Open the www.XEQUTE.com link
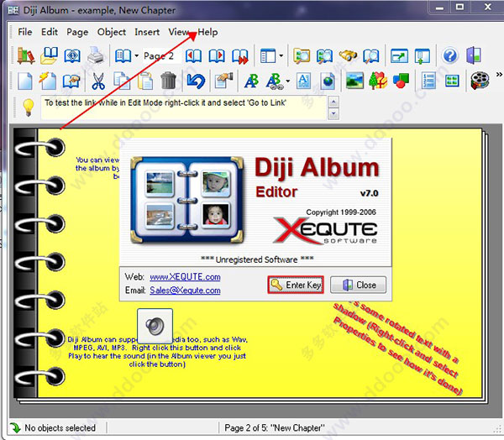The image size is (504, 440). pos(185,277)
